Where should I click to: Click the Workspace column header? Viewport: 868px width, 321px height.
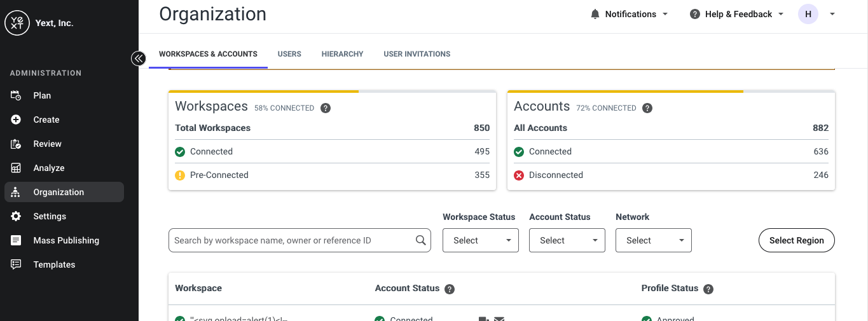198,288
